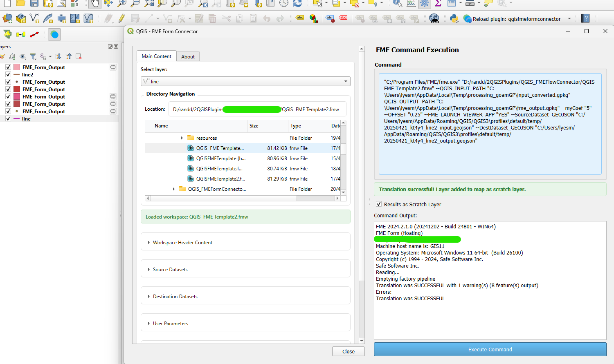Uncheck the bright-red FME_Form_Output layer checkbox
Screen dimensions: 614x364
[8, 89]
